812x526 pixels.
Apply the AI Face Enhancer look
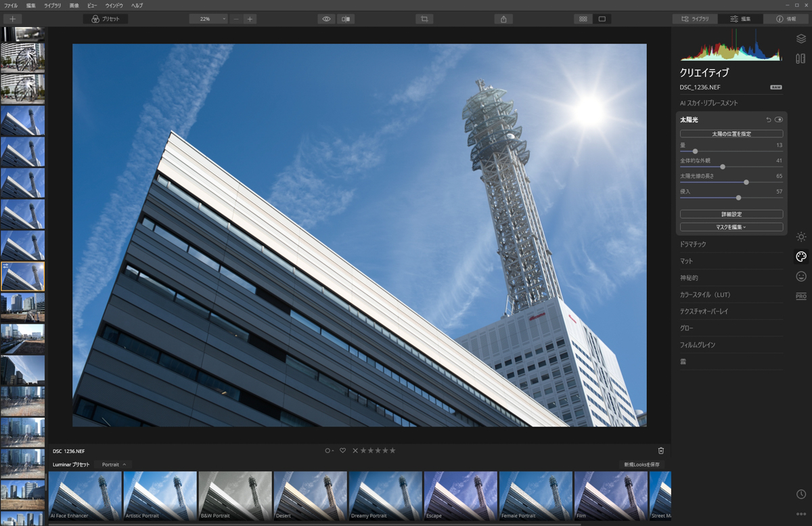click(85, 496)
